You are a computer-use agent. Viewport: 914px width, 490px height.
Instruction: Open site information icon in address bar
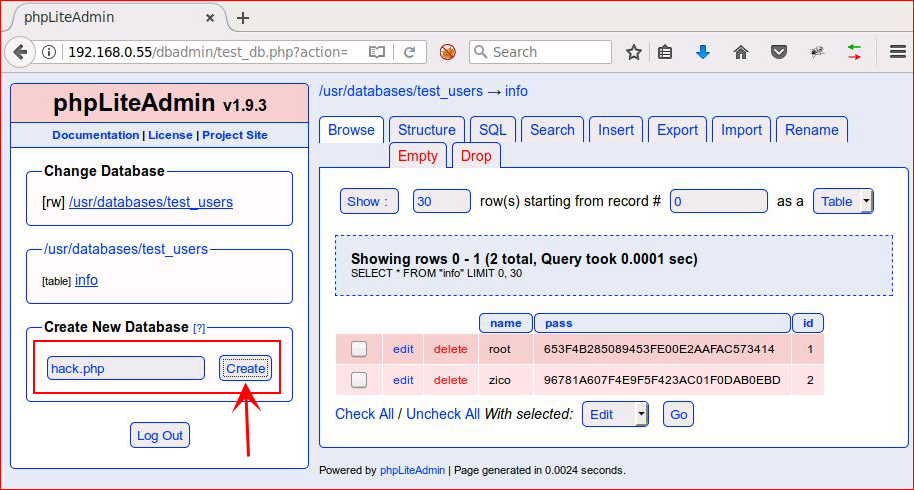(50, 52)
